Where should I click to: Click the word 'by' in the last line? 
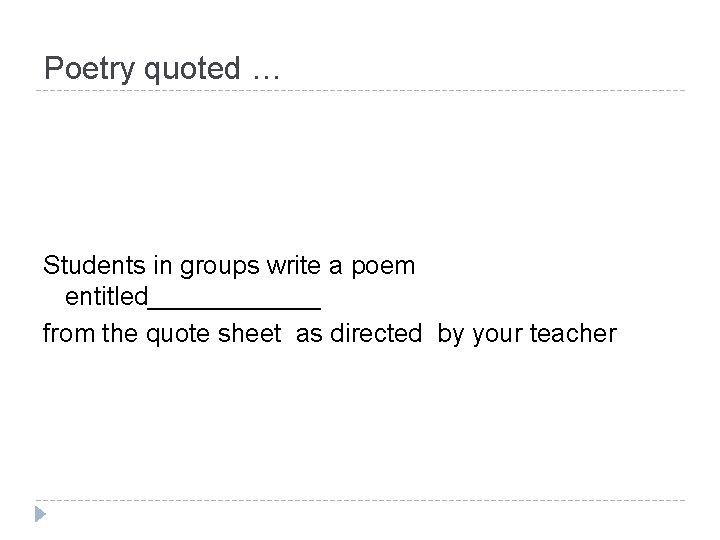tap(450, 334)
